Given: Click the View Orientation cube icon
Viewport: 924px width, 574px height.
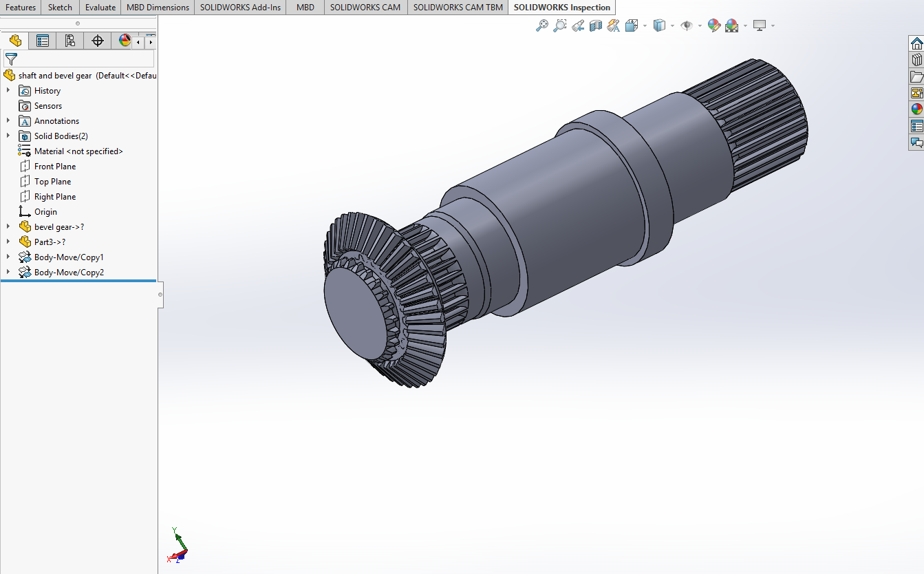Looking at the screenshot, I should [x=631, y=25].
